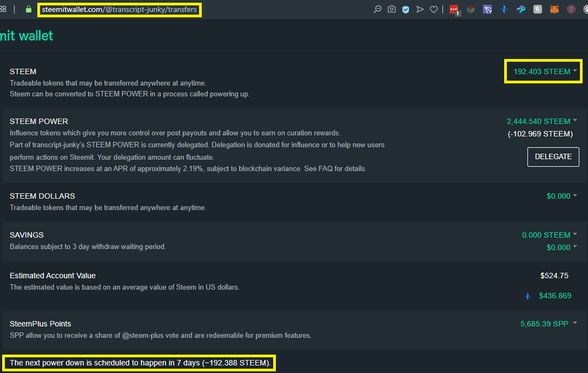
Task: Click the steemitwallet.com address bar URL
Action: click(119, 9)
